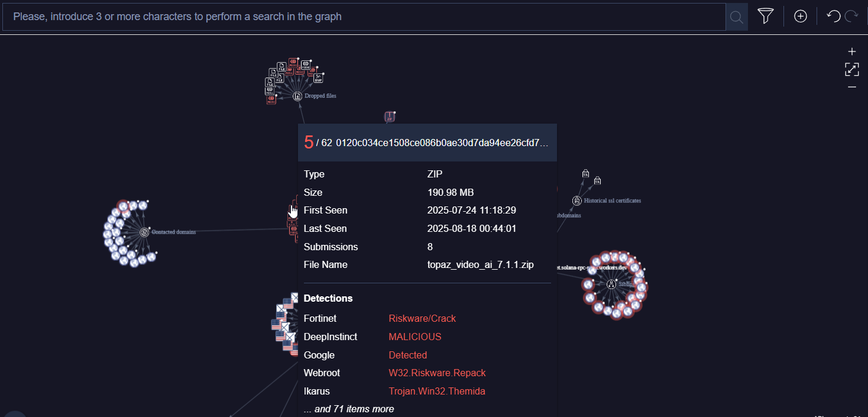
Task: Click the First Seen date 2025-07-24 11:18:29
Action: 472,210
